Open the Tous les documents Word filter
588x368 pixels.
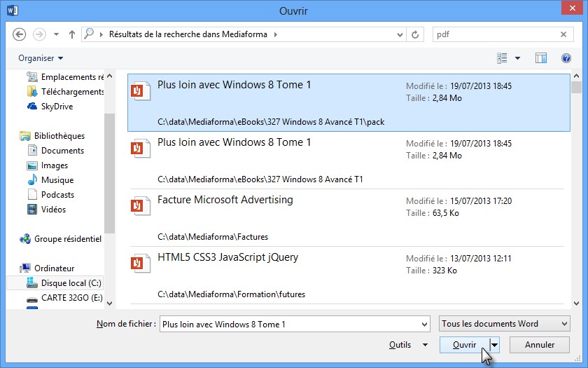504,324
